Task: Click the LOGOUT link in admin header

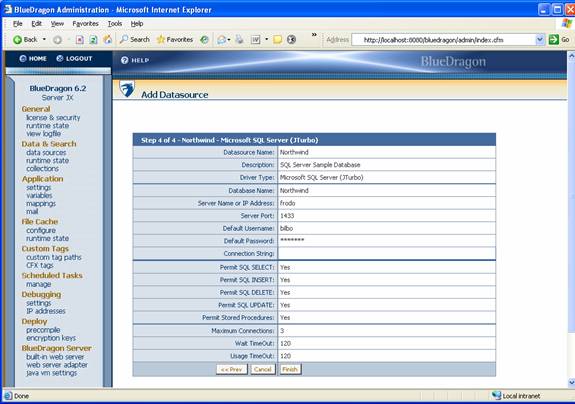Action: tap(74, 59)
